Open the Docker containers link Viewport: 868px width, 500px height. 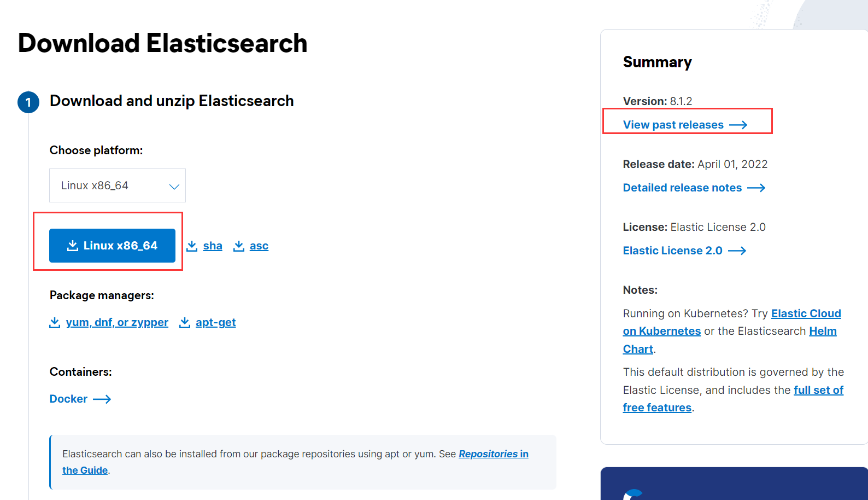click(69, 399)
